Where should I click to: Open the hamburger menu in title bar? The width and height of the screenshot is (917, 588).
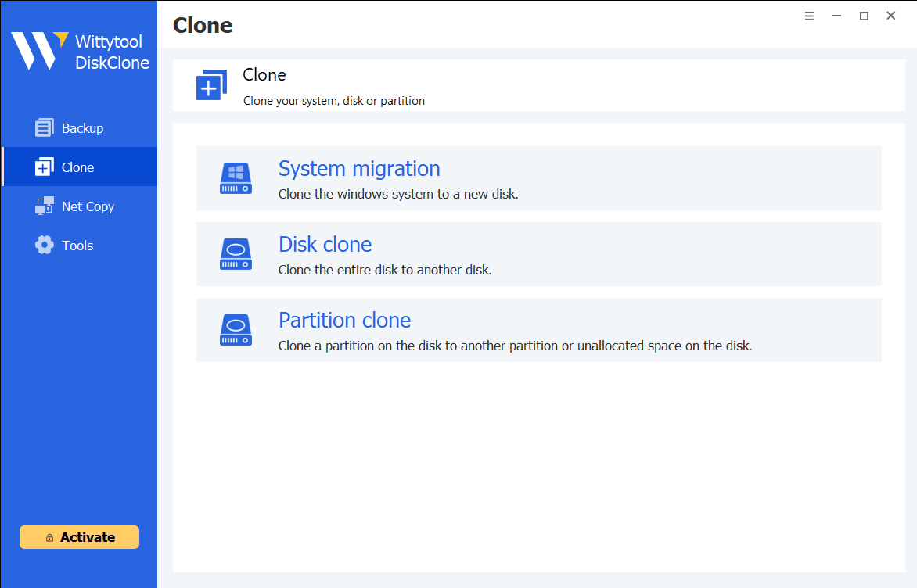pyautogui.click(x=809, y=16)
